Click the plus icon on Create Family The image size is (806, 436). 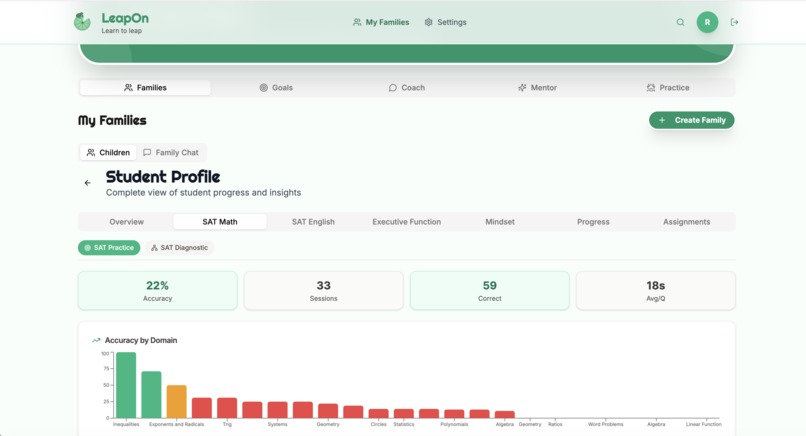coord(662,120)
